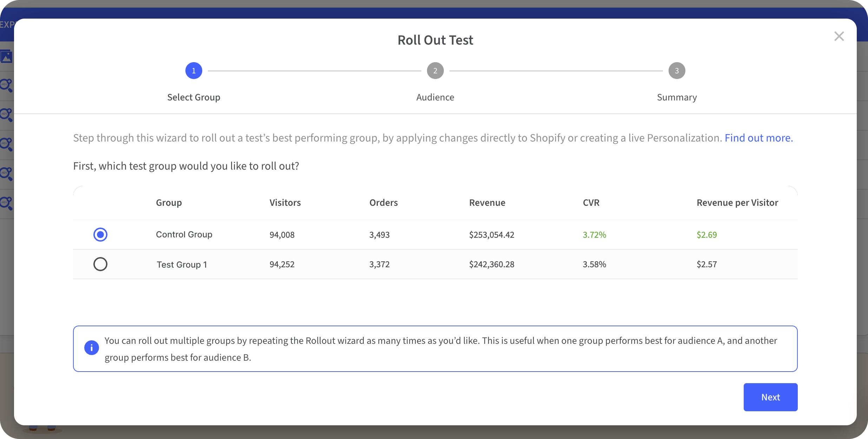Close the Roll Out Test dialog
The height and width of the screenshot is (439, 868).
839,36
